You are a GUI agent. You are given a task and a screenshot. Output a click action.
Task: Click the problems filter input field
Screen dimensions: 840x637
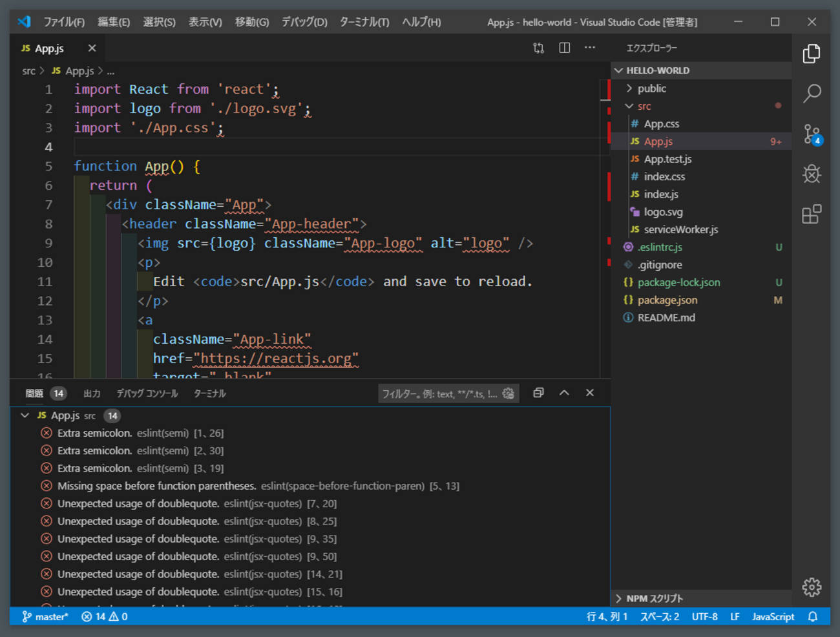click(439, 393)
